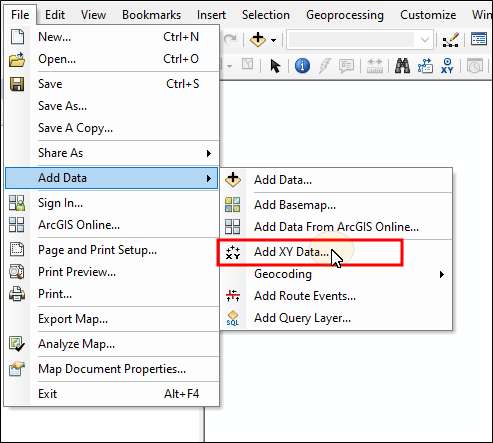Viewport: 493px width, 443px height.
Task: Click the Add Route Events icon
Action: [x=233, y=296]
